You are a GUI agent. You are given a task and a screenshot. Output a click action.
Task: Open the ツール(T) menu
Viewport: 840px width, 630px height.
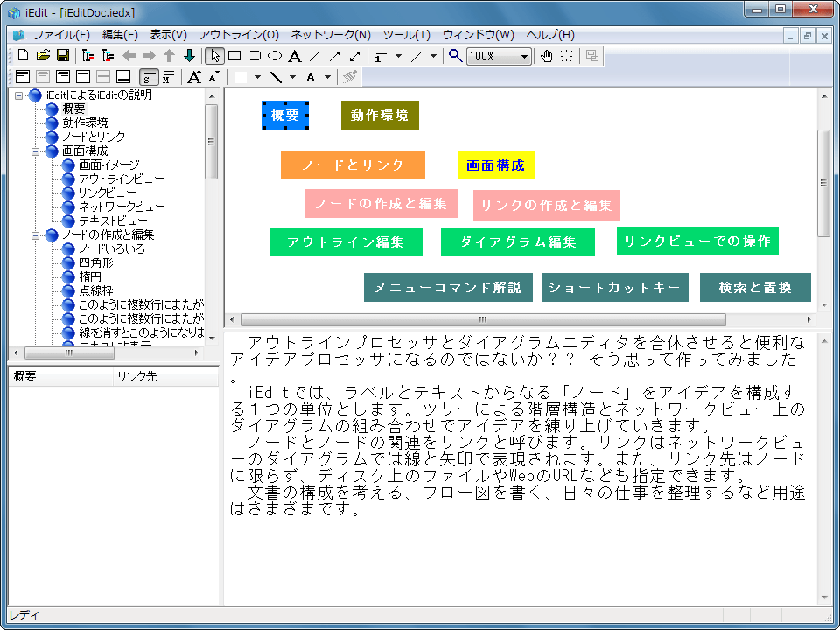coord(407,35)
